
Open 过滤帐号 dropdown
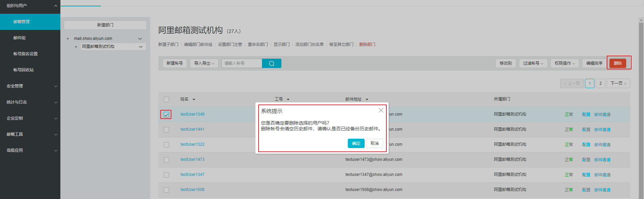(533, 63)
